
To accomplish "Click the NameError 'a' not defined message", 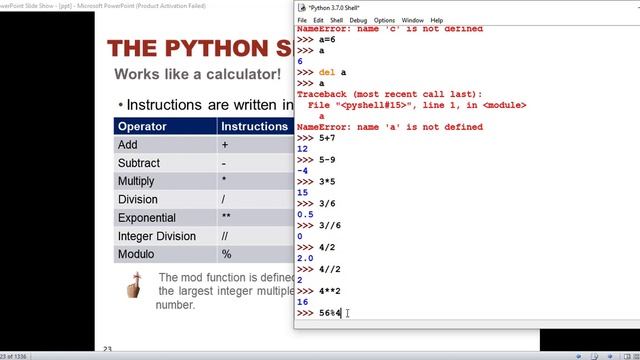I will 390,127.
